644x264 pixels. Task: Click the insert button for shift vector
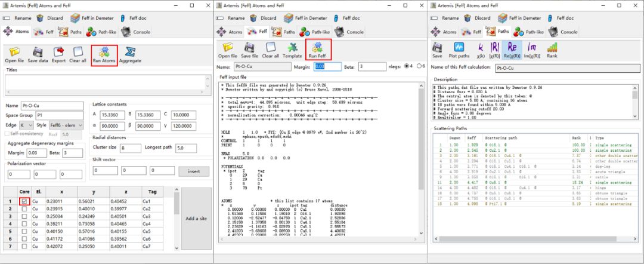[x=194, y=171]
